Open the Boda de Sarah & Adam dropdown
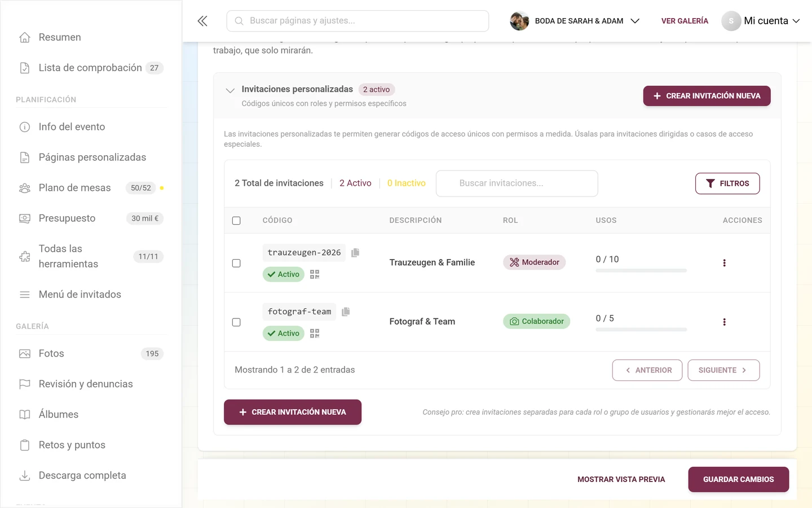 [575, 21]
